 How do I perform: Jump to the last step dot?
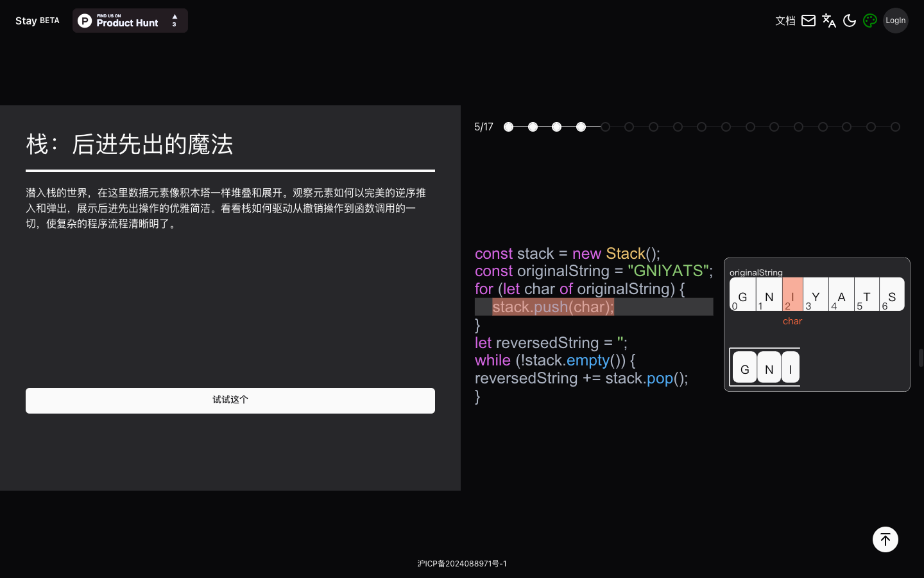coord(895,127)
